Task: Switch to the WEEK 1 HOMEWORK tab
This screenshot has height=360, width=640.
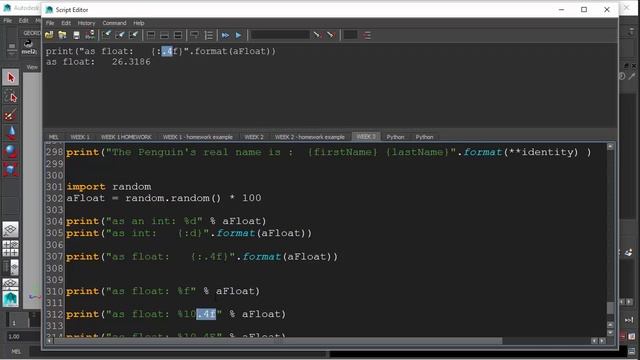Action: (126, 137)
